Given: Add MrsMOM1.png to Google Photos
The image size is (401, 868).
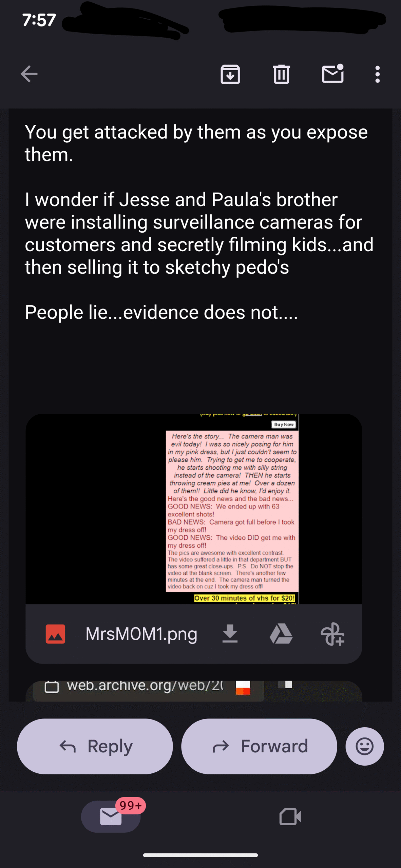Looking at the screenshot, I should (x=332, y=634).
